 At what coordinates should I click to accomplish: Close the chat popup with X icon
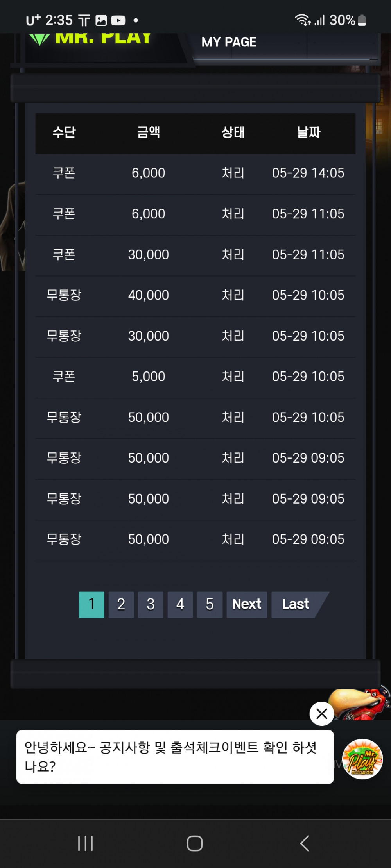321,714
